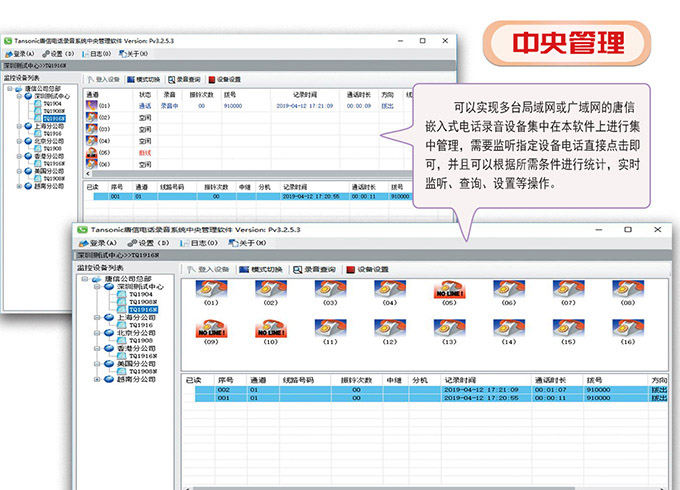The width and height of the screenshot is (680, 490).
Task: Select TQ1916 under 上海分公司 in front window
Action: coord(141,325)
